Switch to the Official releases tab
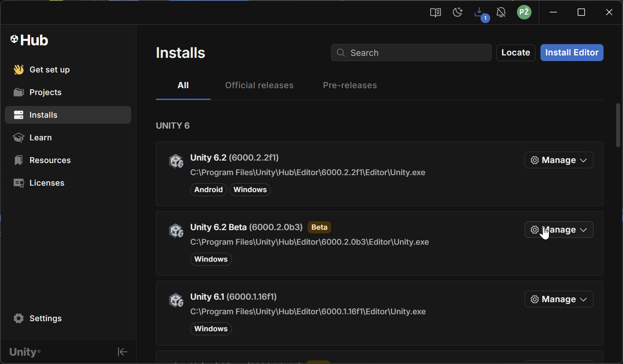This screenshot has width=623, height=364. point(259,85)
